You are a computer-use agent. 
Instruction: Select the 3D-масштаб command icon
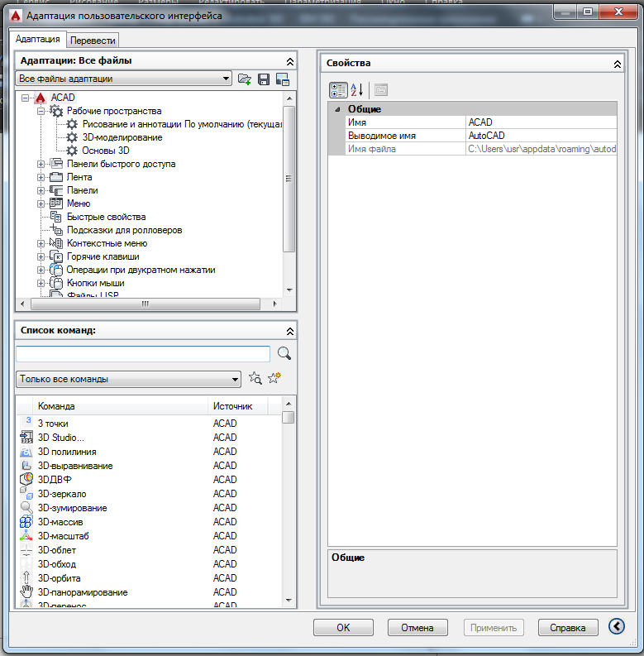[x=26, y=535]
